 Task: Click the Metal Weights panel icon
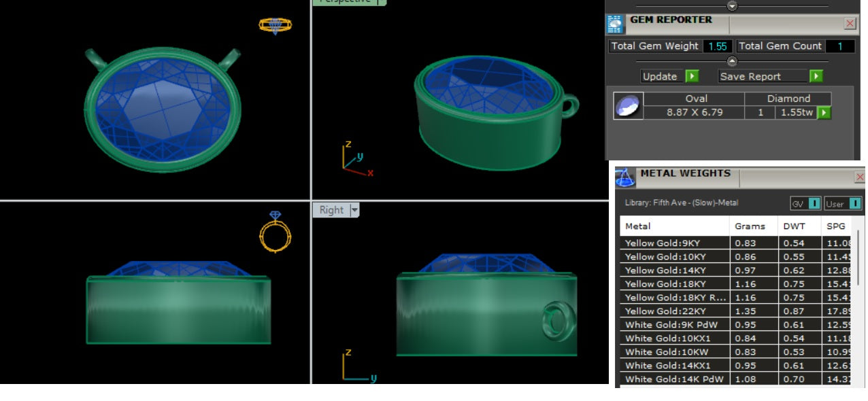click(625, 178)
